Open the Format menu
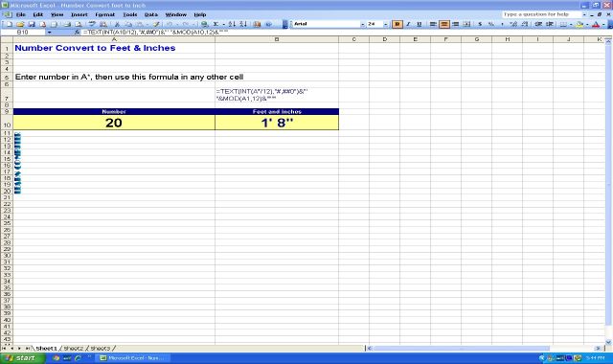Image resolution: width=613 pixels, height=364 pixels. (104, 14)
